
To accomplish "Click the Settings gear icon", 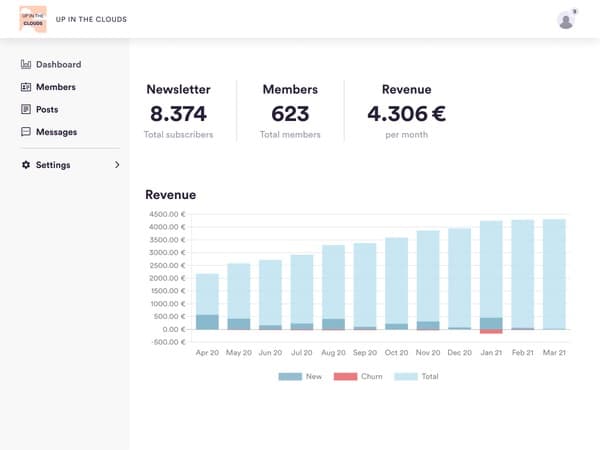I will 26,165.
